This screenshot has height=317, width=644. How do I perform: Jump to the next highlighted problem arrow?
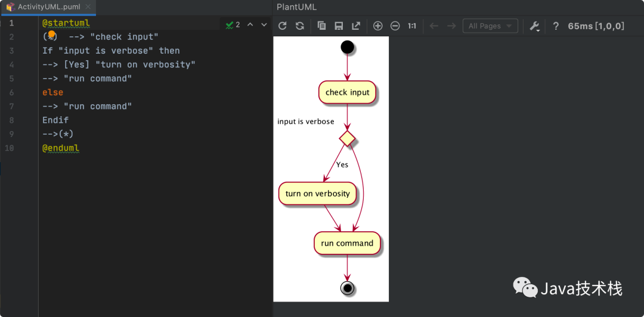(264, 25)
